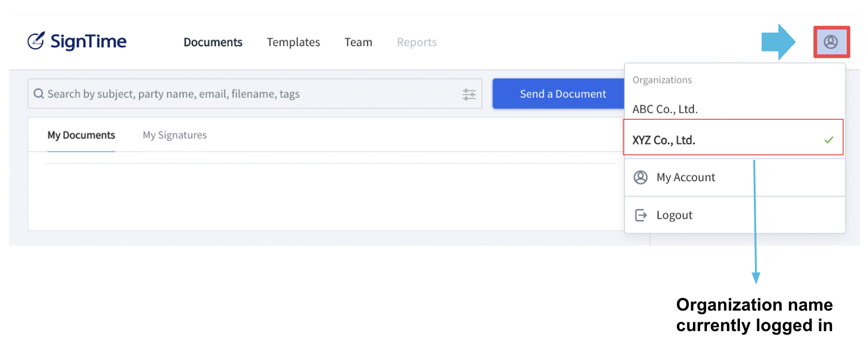The height and width of the screenshot is (345, 868).
Task: Open the Templates page
Action: click(294, 42)
